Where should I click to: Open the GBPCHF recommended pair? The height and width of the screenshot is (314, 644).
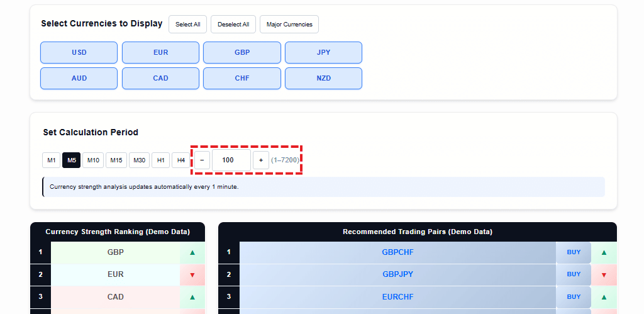pyautogui.click(x=397, y=252)
